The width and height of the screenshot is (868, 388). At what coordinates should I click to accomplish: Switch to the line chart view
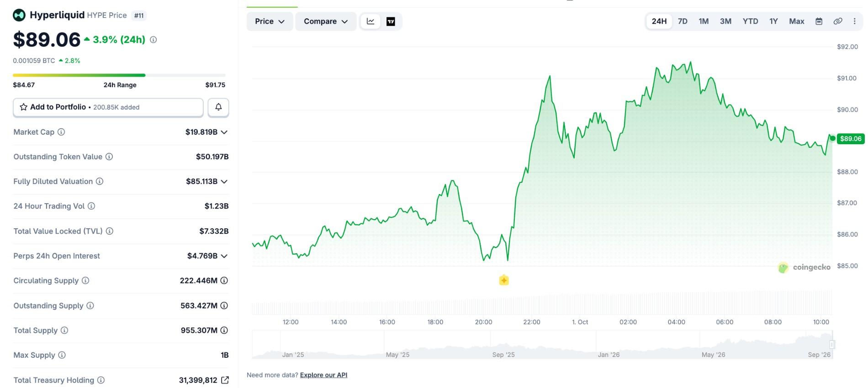click(x=370, y=21)
